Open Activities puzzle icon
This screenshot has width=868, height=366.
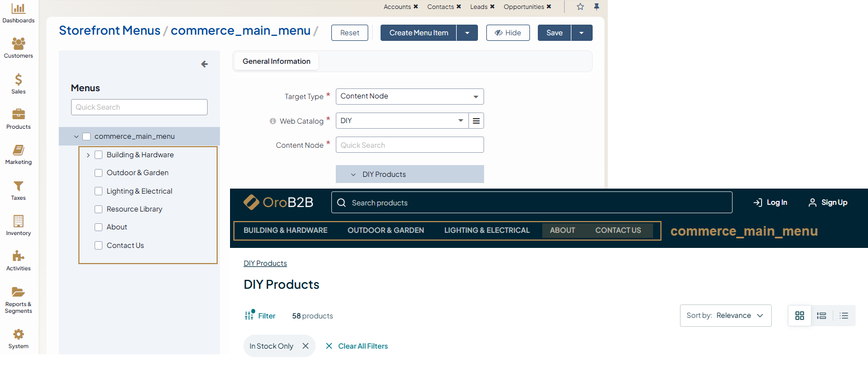[18, 256]
